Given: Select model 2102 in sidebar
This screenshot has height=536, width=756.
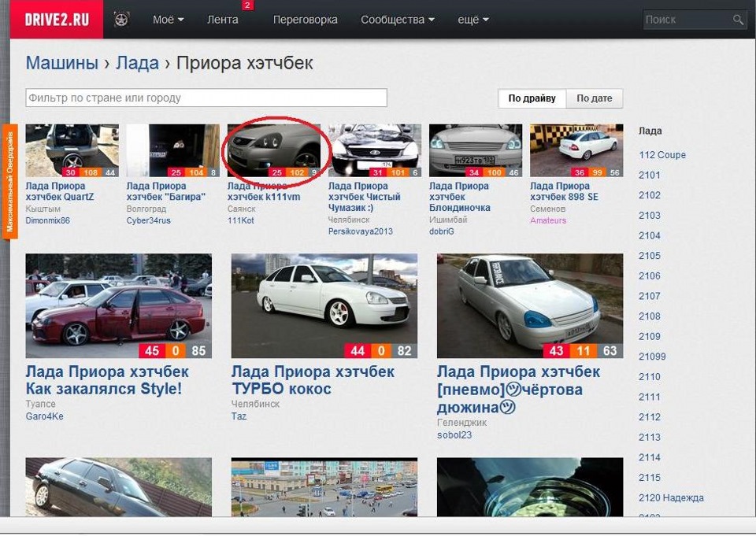Looking at the screenshot, I should [x=650, y=195].
